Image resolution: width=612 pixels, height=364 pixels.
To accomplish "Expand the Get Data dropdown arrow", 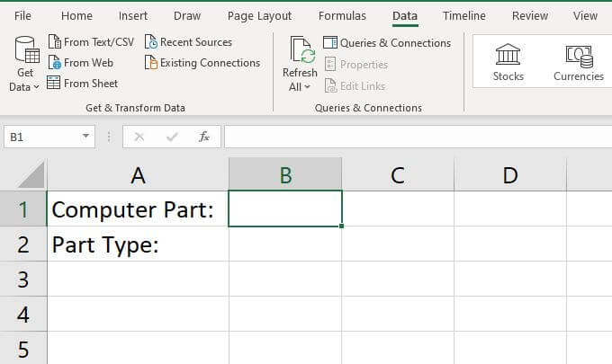I will point(36,87).
